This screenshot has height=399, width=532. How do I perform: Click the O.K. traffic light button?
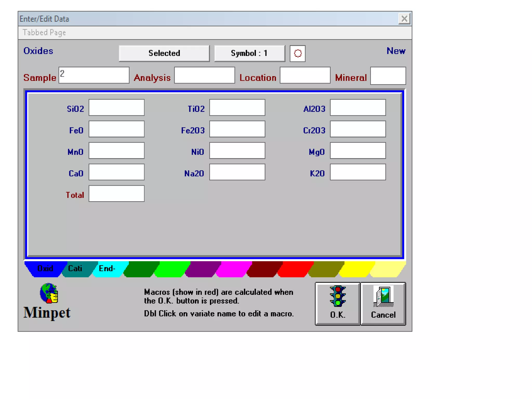(x=337, y=303)
